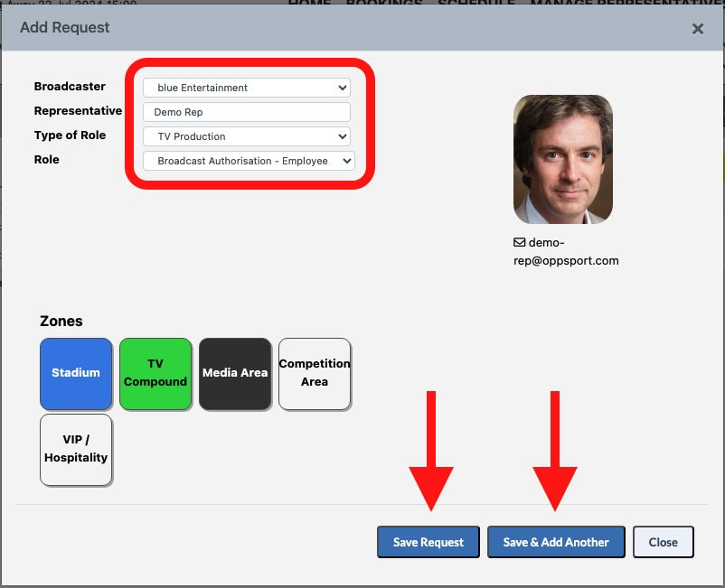Click the Broadcaster field label

[70, 87]
